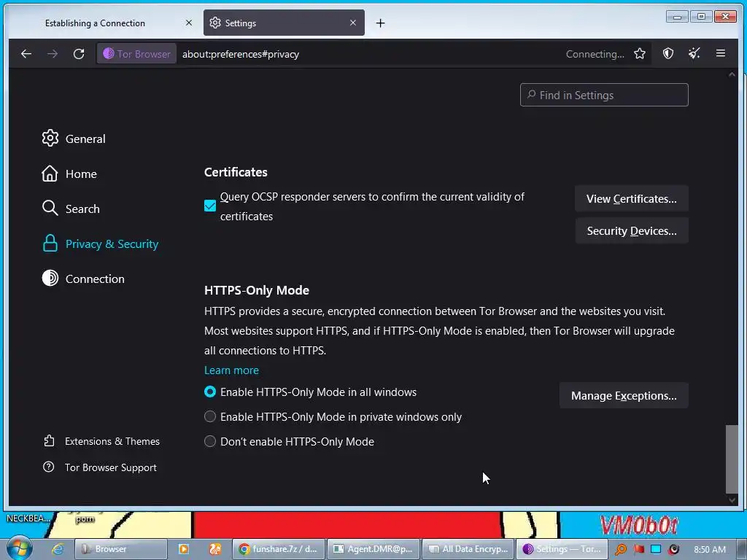
Task: Click in the Find in Settings field
Action: 604,95
